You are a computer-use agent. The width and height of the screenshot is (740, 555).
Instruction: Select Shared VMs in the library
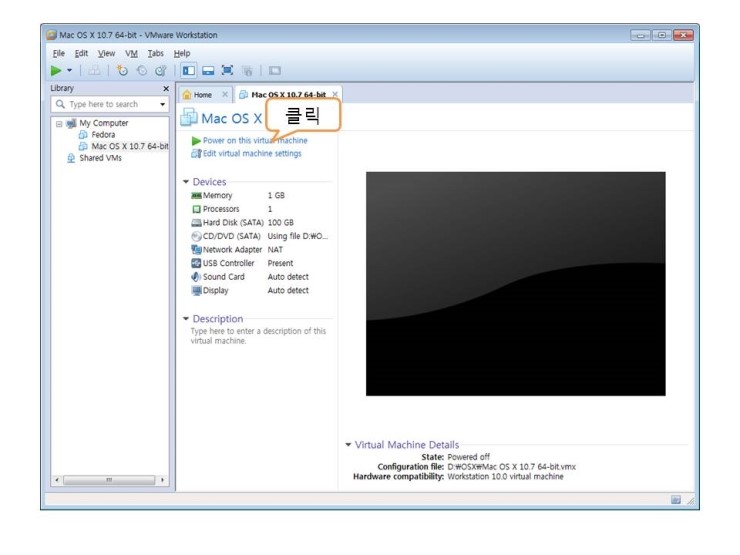click(x=100, y=157)
